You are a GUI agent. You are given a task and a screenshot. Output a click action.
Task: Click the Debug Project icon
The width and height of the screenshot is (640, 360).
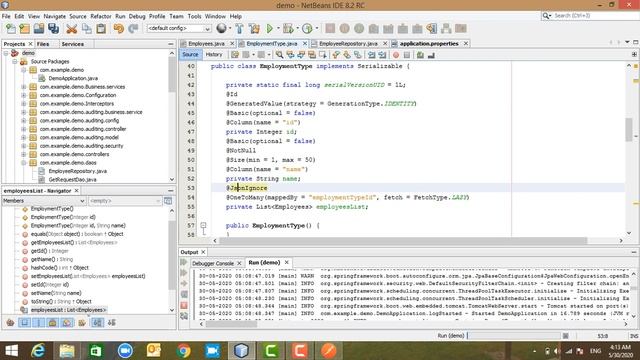288,28
